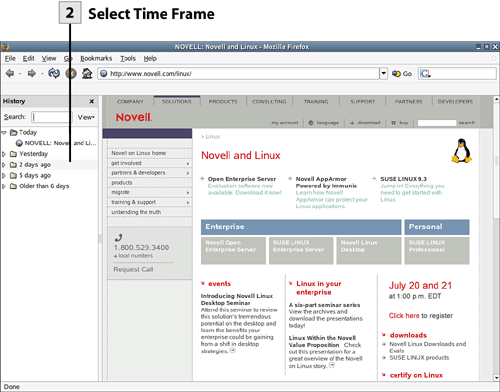Collapse the Today history folder
This screenshot has height=392, width=500.
click(4, 133)
